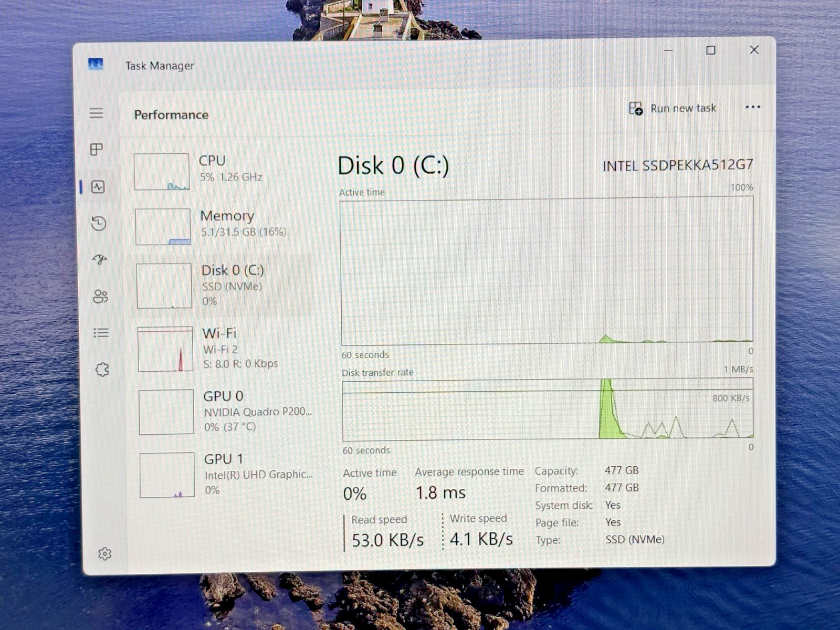
Task: Click the Page file Yes value
Action: coord(613,522)
